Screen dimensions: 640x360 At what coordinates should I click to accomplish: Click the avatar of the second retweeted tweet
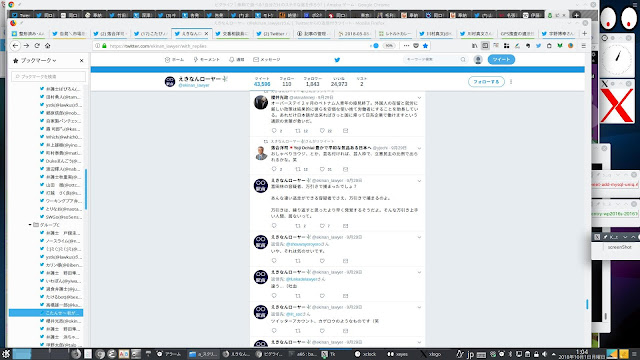click(x=261, y=153)
